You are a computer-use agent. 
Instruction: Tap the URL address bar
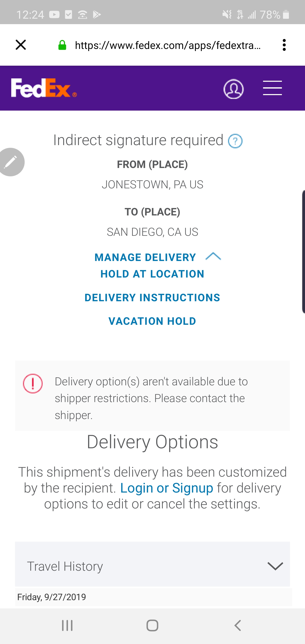pos(168,45)
